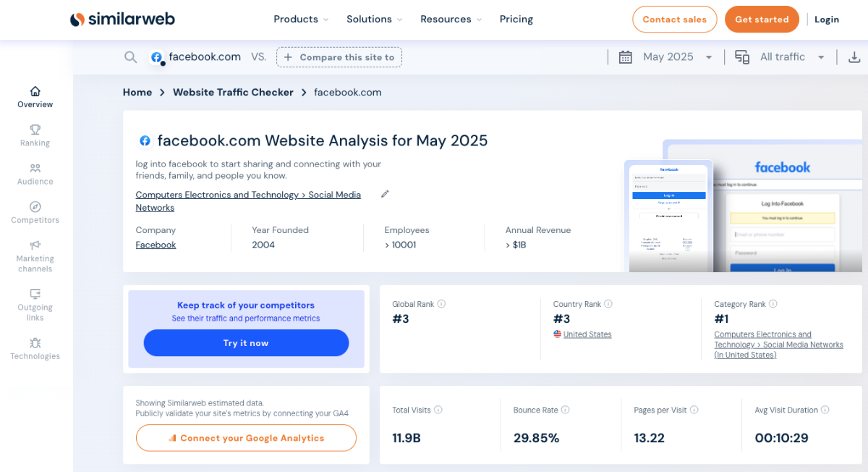Open the Ranking sidebar section
The height and width of the screenshot is (472, 868).
coord(35,135)
